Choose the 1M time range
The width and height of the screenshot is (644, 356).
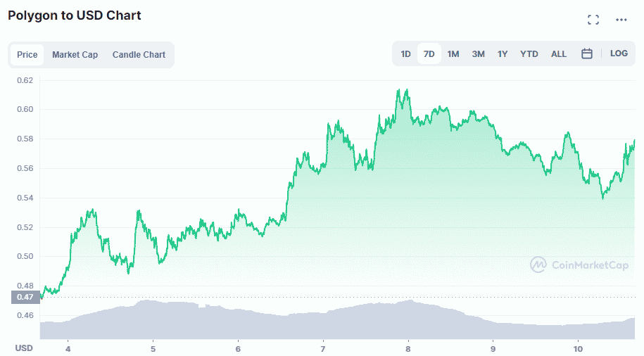(453, 54)
